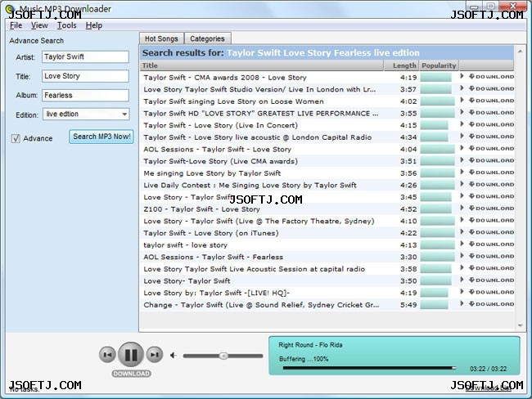Play preview of 'Z100 - Taylor Swift - Love Story'
This screenshot has width=532, height=399.
[462, 208]
